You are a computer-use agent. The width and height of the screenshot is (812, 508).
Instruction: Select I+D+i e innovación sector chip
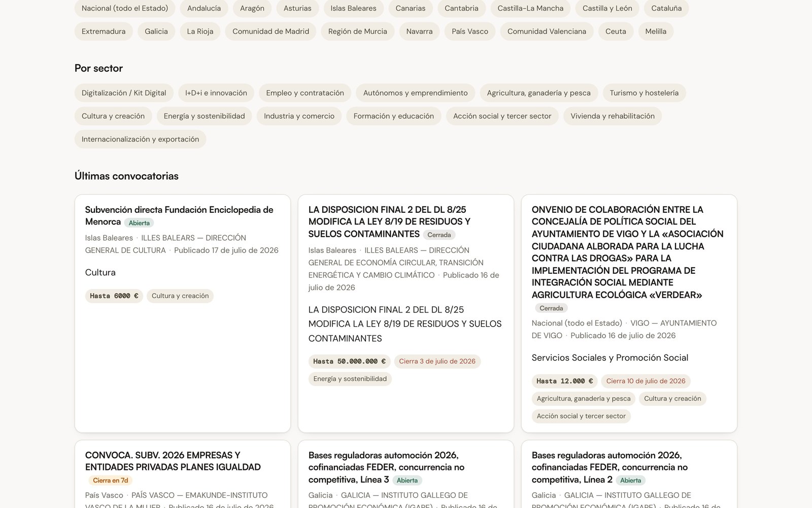(x=216, y=93)
